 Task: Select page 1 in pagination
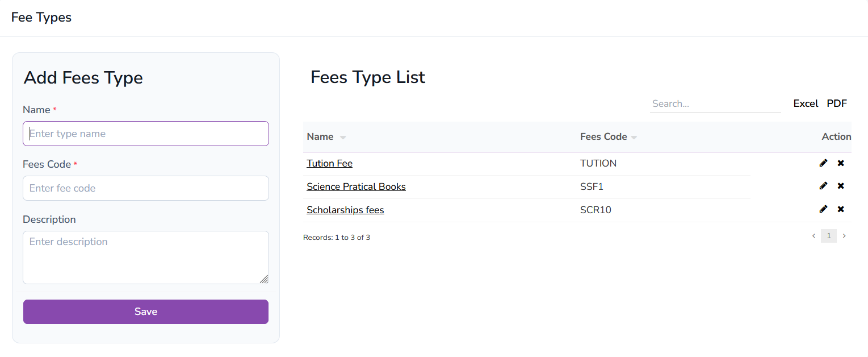pyautogui.click(x=828, y=235)
